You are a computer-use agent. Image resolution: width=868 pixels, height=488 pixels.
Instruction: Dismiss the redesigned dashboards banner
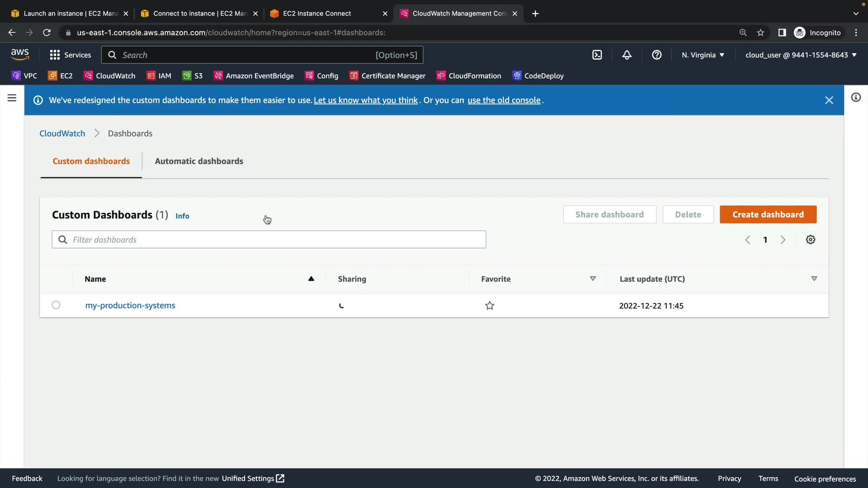click(829, 100)
